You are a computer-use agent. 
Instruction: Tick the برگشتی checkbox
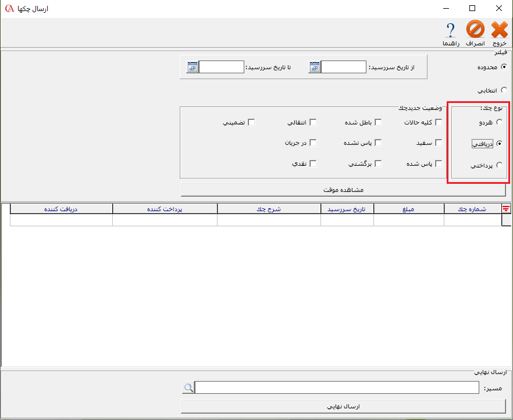coord(377,163)
